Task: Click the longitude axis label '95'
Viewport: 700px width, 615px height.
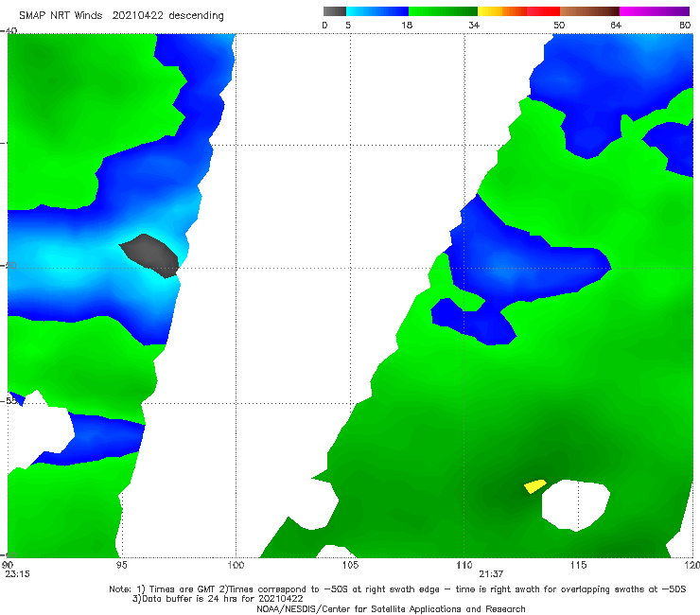Action: point(121,565)
